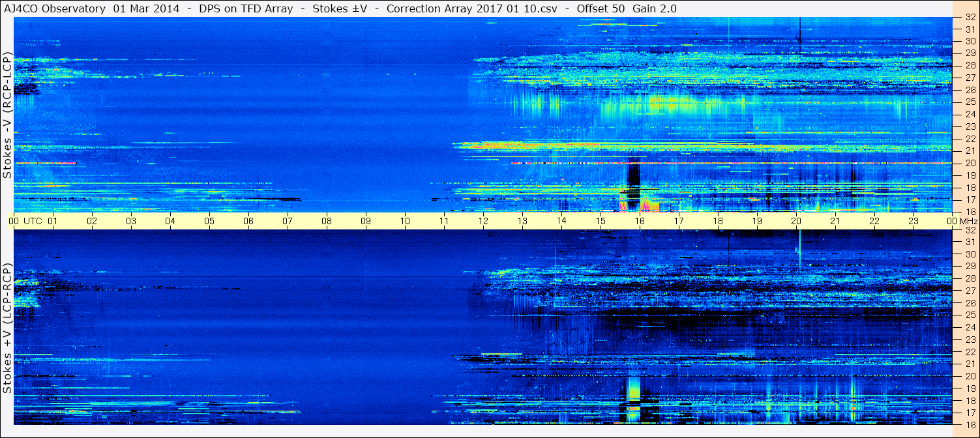The width and height of the screenshot is (980, 438).
Task: Click the 11 hour time axis mark
Action: [444, 221]
